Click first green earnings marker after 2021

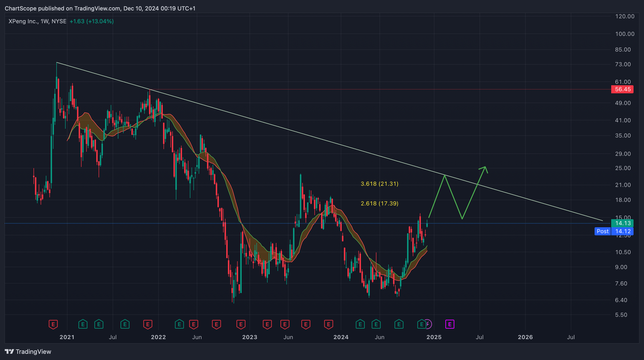pyautogui.click(x=83, y=324)
